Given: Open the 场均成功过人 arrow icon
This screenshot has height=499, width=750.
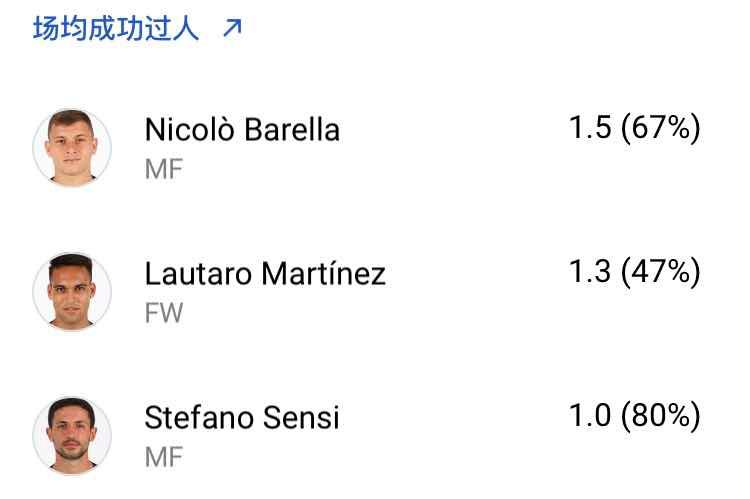Looking at the screenshot, I should 232,29.
